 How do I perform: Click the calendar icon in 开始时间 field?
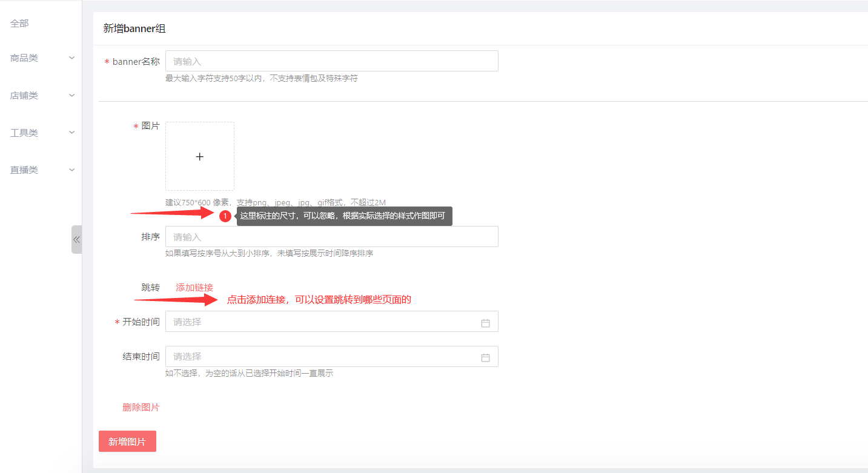[485, 323]
